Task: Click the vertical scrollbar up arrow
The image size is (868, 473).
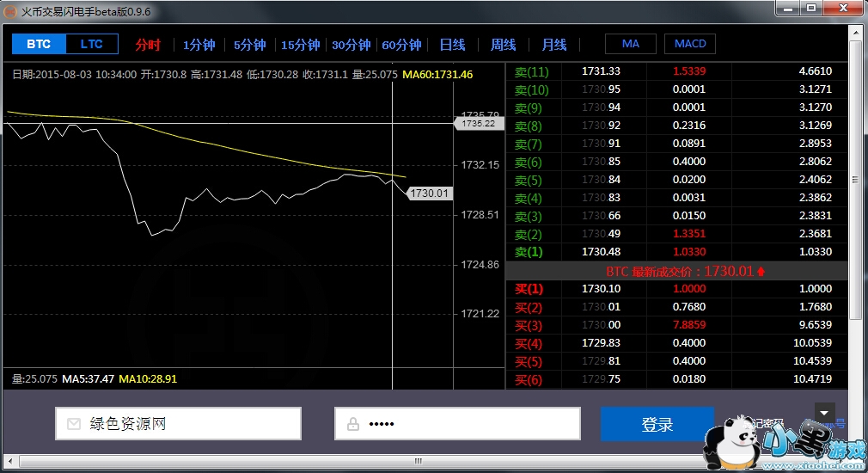Action: 855,33
